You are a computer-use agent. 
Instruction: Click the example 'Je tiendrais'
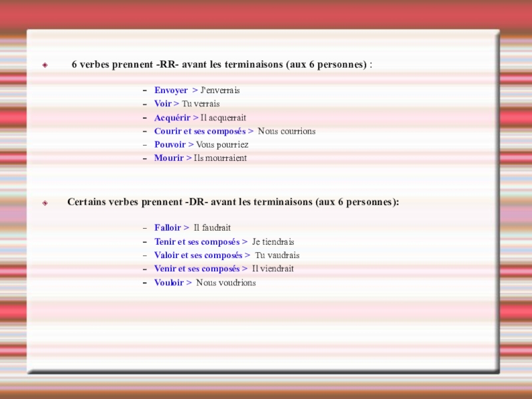(273, 241)
